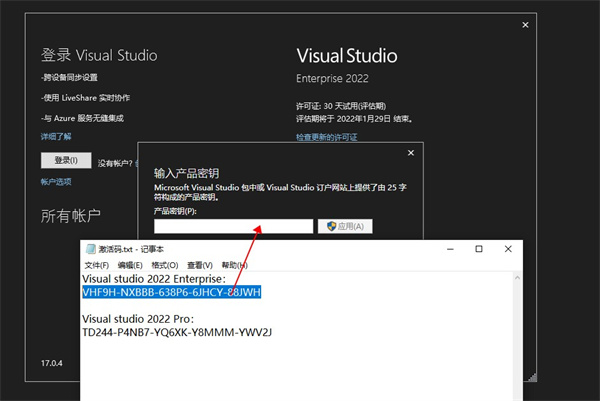
Task: Click the Notepad scrollbar up arrow
Action: (517, 278)
